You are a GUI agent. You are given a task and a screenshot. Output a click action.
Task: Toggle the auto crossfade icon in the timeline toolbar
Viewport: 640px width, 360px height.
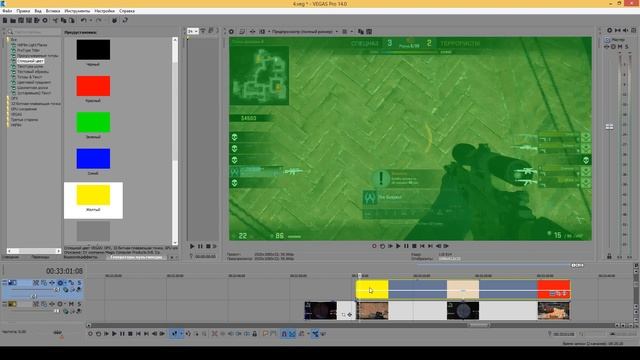click(292, 334)
